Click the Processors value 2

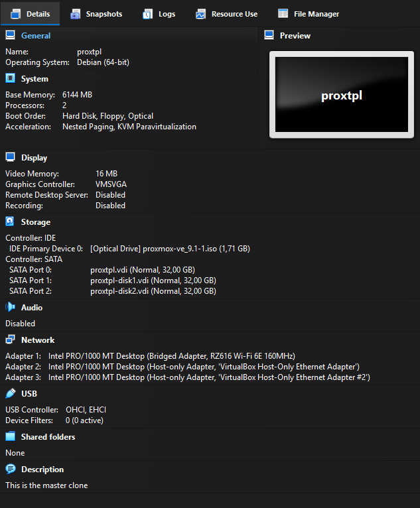click(64, 105)
